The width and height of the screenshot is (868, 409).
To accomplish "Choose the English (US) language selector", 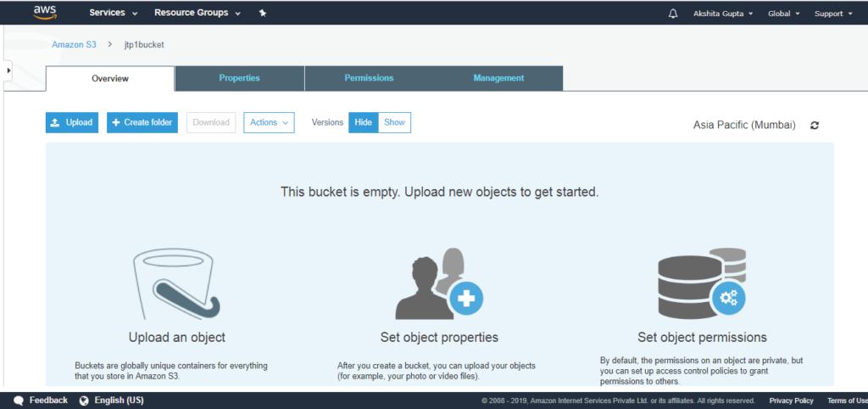I will (119, 401).
